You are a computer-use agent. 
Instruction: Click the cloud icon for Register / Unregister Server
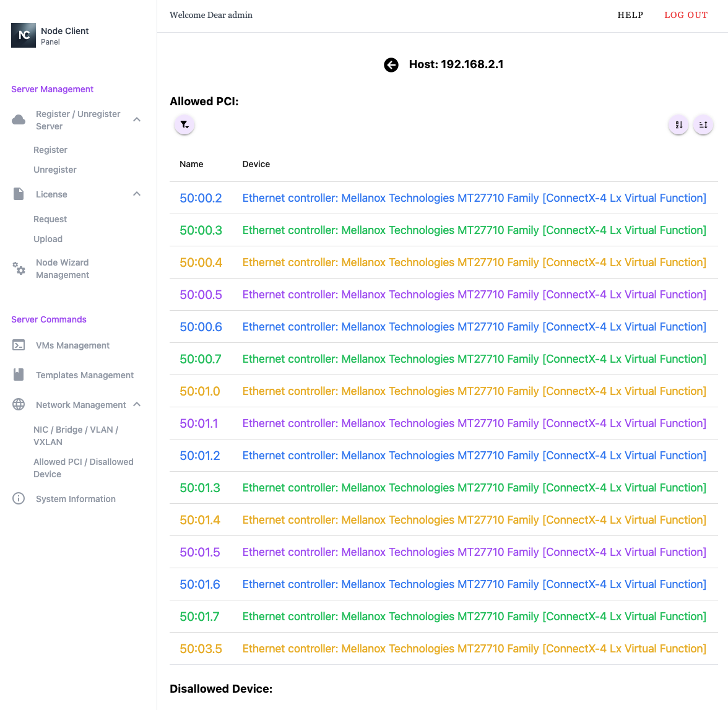19,119
